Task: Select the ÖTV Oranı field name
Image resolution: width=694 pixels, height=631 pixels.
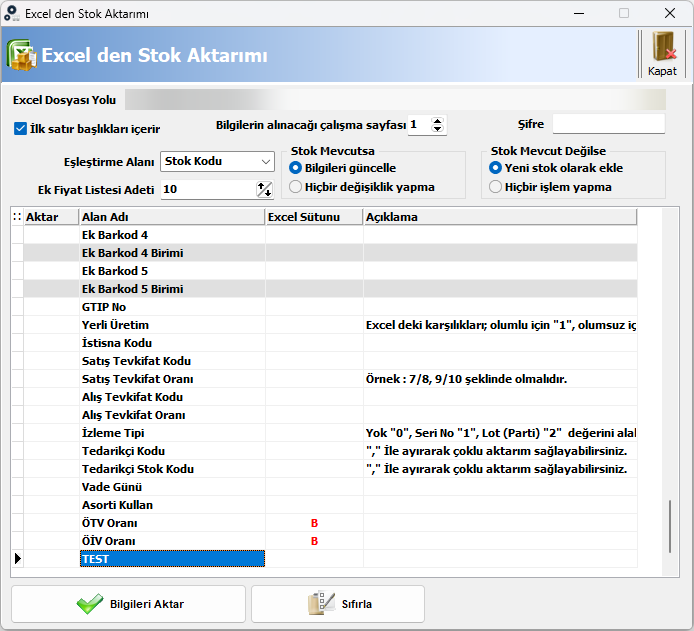Action: 110,523
